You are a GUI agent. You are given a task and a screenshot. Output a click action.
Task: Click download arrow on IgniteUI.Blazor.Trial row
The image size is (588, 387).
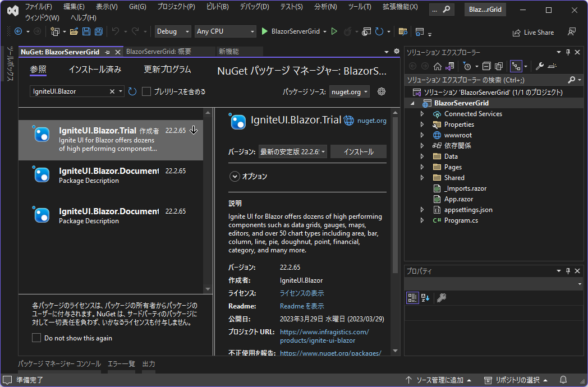click(194, 130)
